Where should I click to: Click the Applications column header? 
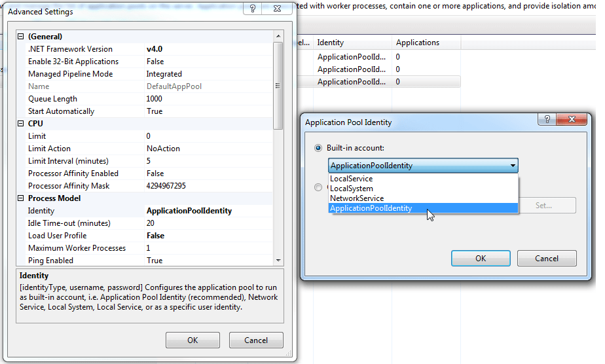[x=426, y=43]
